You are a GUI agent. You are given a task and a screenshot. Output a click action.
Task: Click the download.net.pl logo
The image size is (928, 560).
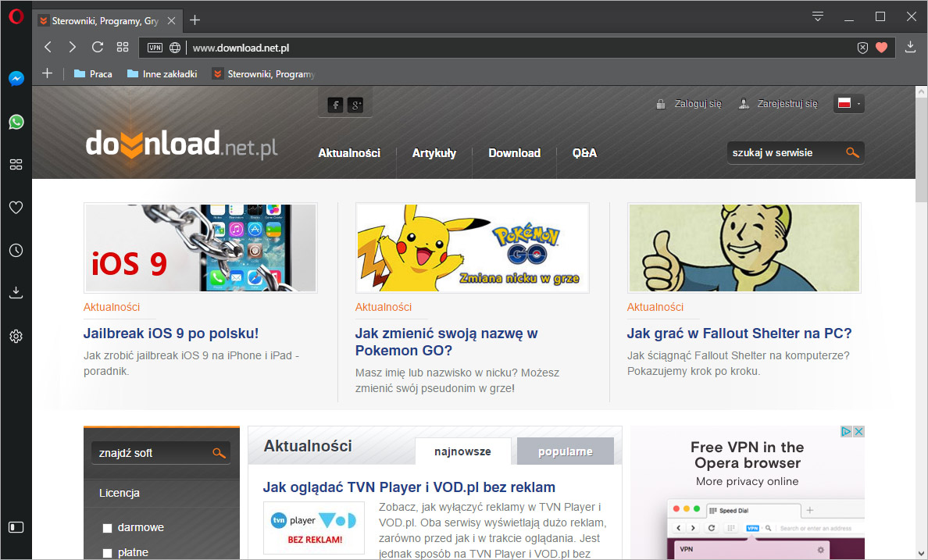181,144
